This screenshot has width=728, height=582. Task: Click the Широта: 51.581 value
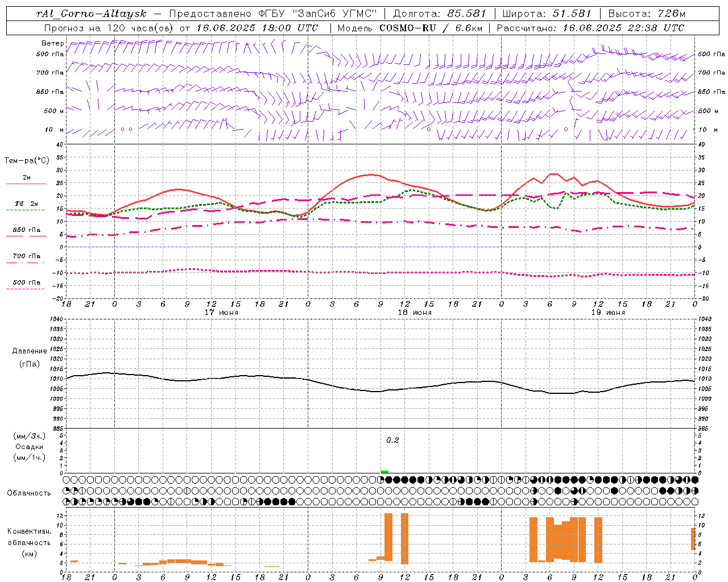[547, 14]
